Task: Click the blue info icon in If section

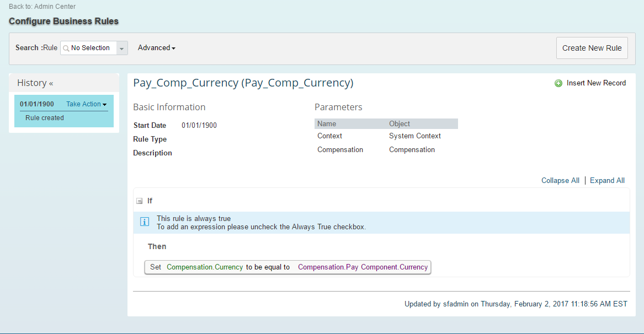Action: pyautogui.click(x=145, y=222)
